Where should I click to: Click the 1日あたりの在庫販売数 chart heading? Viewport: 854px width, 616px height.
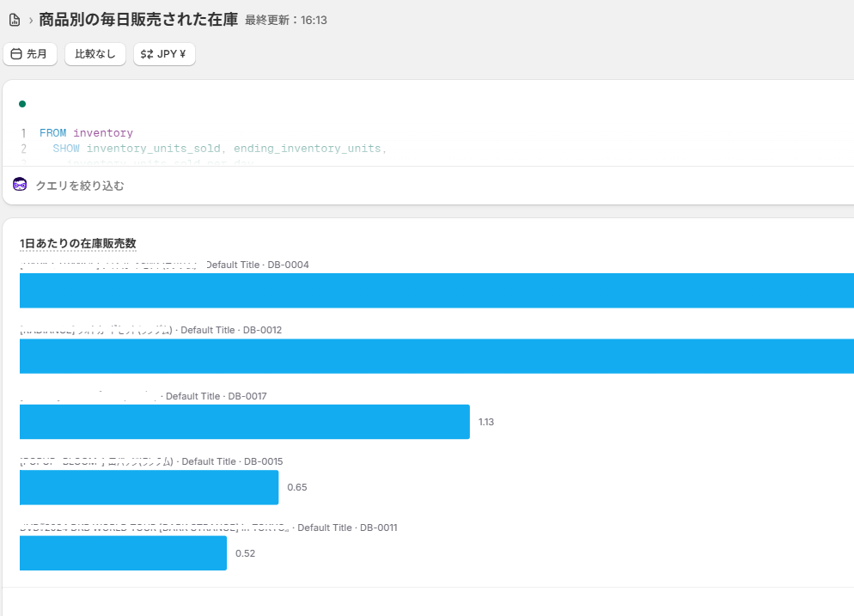(78, 244)
